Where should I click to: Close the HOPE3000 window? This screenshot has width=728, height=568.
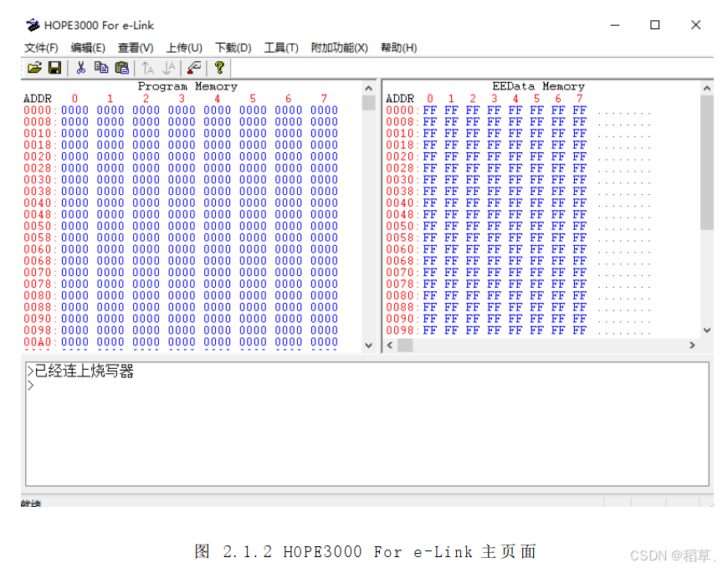coord(695,25)
